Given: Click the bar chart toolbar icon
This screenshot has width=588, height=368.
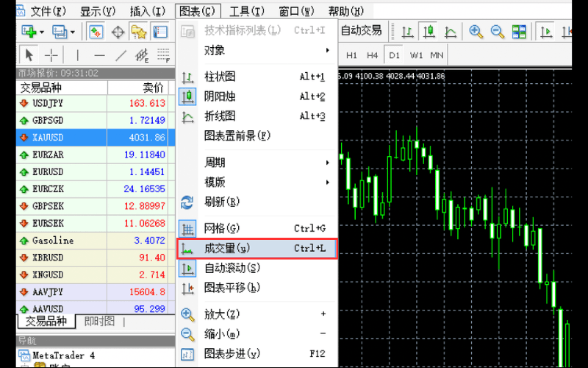Looking at the screenshot, I should [407, 32].
